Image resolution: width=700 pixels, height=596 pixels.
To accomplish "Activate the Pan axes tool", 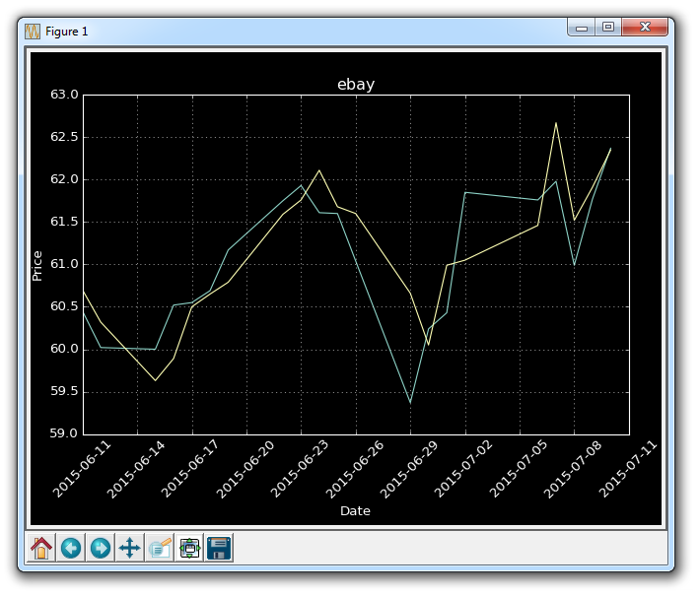I will click(130, 548).
